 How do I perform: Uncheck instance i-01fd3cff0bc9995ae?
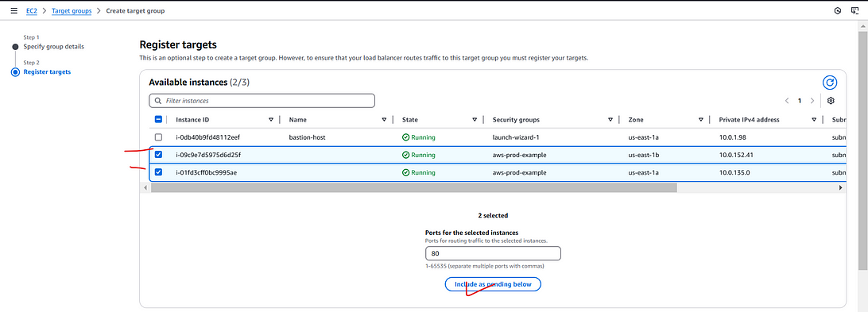click(x=158, y=172)
